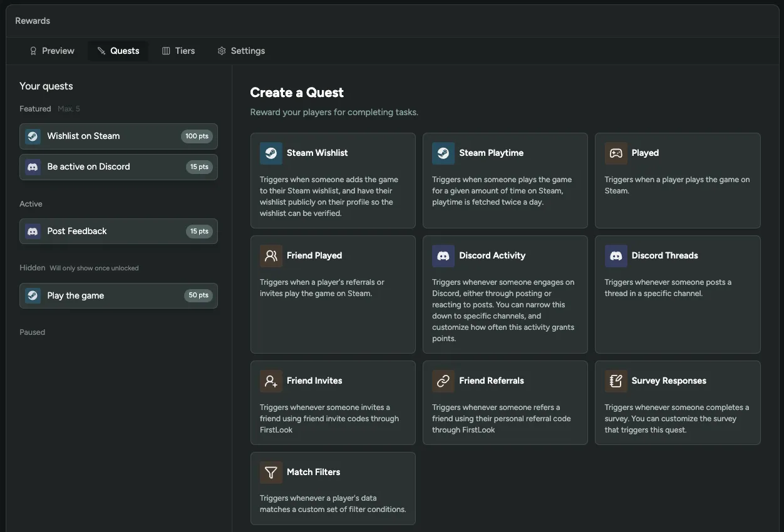Click the add-person icon on Friend Invites card
The width and height of the screenshot is (784, 532).
pos(271,381)
